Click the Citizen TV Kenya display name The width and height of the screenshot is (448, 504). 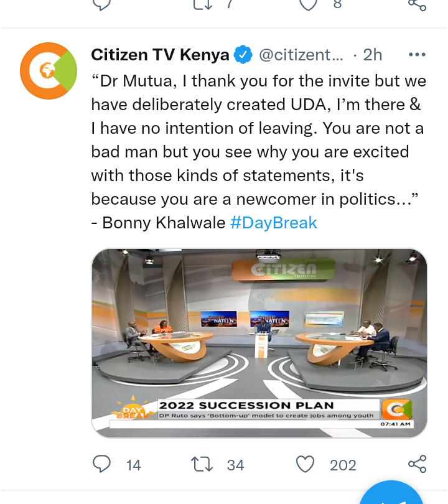(x=160, y=55)
